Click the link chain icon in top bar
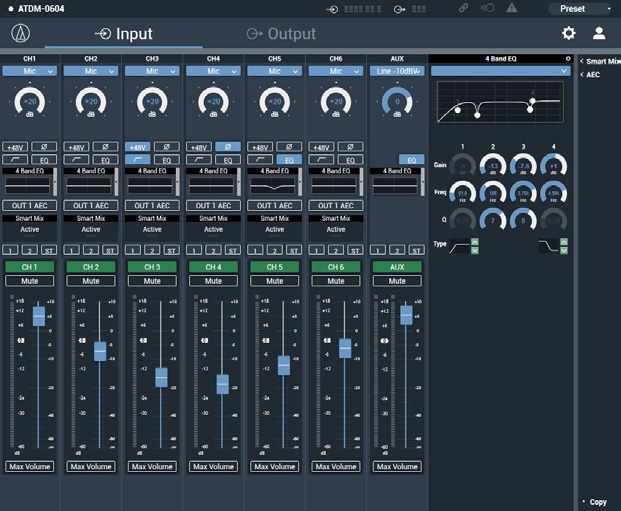Screen dimensions: 621x511 pos(463,8)
